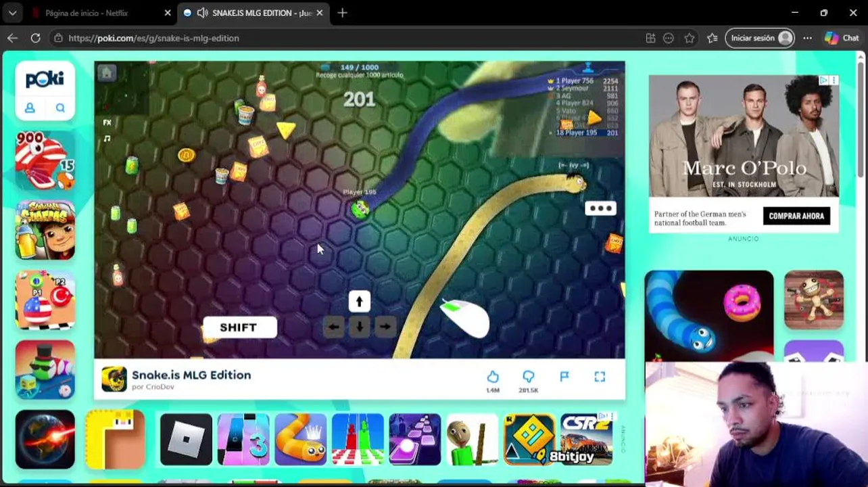
Task: Open the extensions/apps icon in address bar
Action: (650, 38)
